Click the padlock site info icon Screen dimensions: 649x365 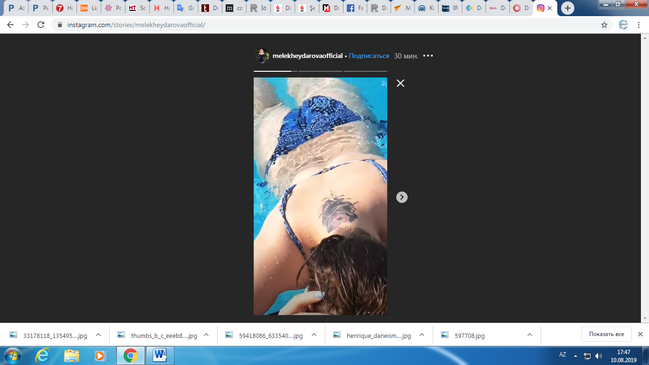(x=60, y=25)
